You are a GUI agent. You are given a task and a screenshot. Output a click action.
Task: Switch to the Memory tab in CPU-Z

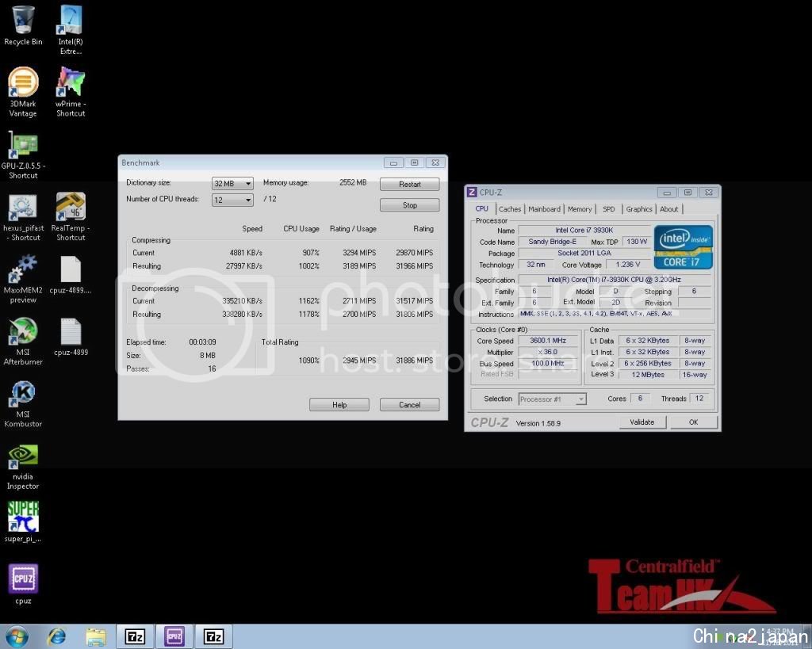580,209
